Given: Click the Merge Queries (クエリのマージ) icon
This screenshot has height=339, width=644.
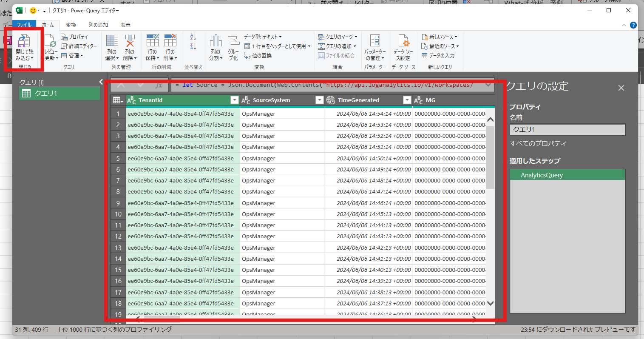Looking at the screenshot, I should tap(321, 37).
